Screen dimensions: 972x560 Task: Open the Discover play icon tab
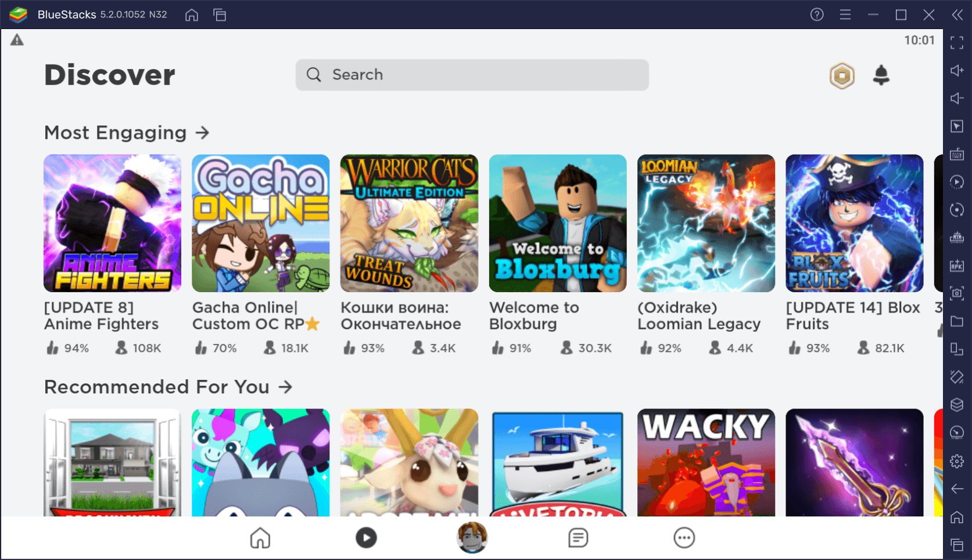point(366,538)
